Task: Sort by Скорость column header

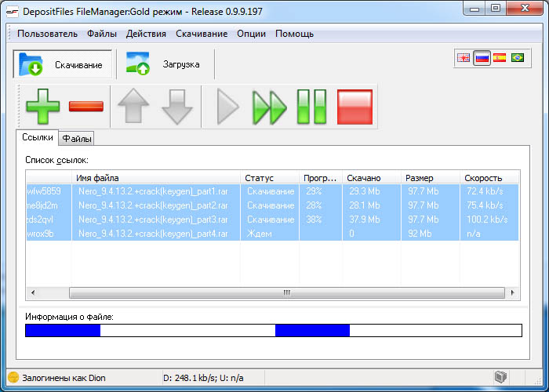Action: tap(489, 178)
